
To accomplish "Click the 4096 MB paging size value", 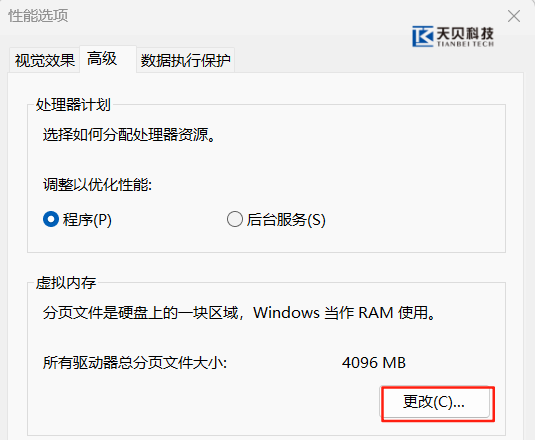I will 374,363.
